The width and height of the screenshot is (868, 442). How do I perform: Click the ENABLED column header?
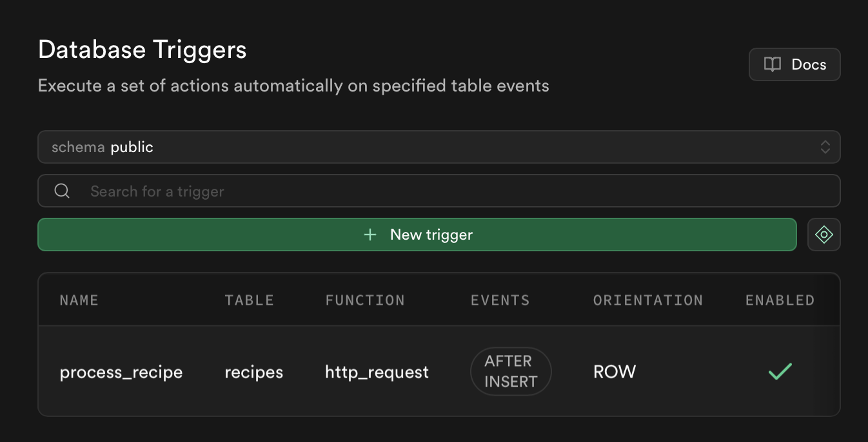[780, 300]
